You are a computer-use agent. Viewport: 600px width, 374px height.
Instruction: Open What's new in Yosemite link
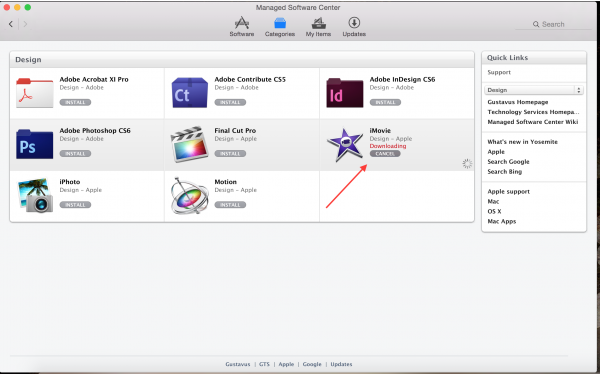(x=522, y=142)
